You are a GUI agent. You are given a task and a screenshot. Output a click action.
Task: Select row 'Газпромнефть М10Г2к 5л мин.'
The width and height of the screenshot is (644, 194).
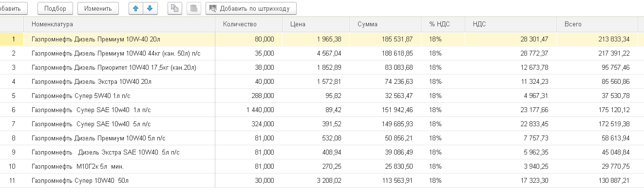pyautogui.click(x=322, y=167)
